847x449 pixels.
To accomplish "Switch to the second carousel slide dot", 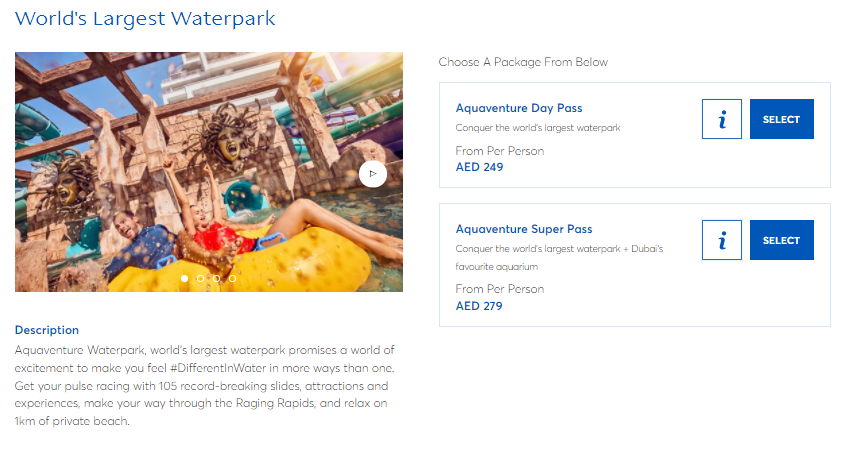I will (x=201, y=278).
